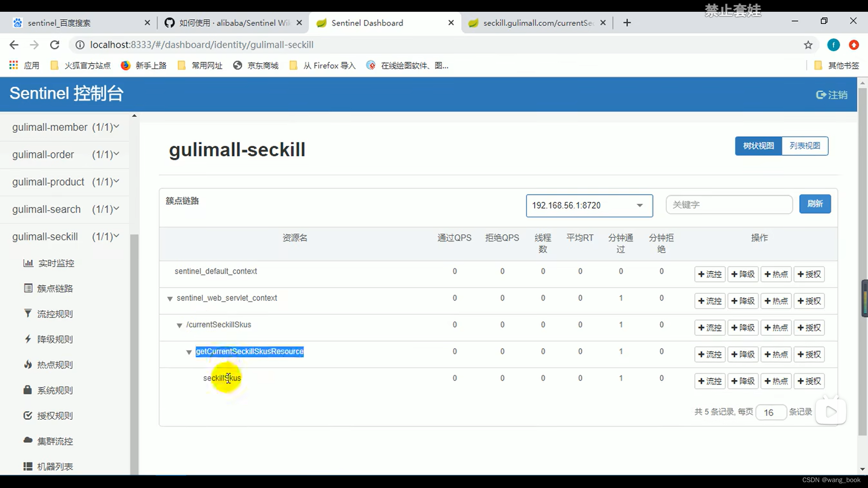The image size is (868, 488).
Task: Switch to seckill.gulimall.com browser tab
Action: (x=537, y=23)
